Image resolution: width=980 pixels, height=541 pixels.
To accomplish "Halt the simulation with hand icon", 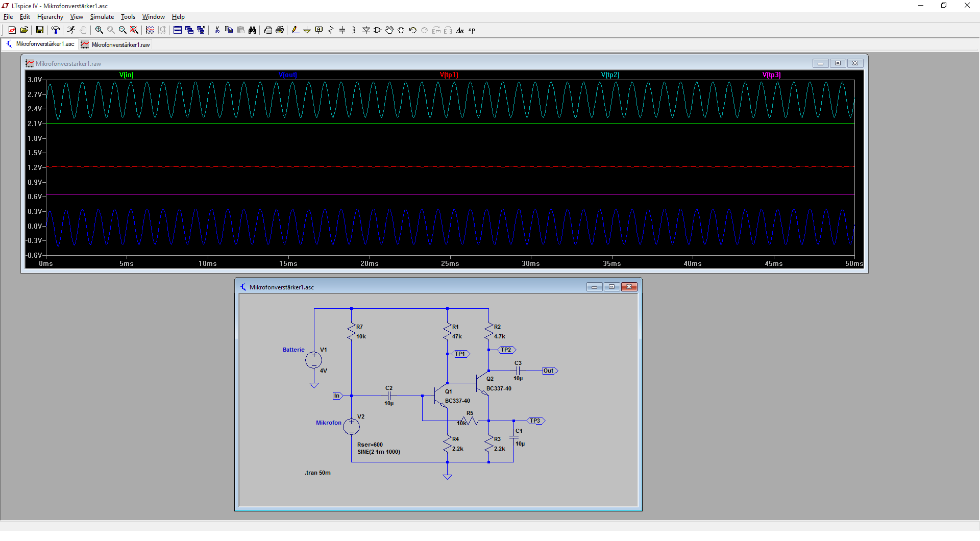I will (83, 30).
